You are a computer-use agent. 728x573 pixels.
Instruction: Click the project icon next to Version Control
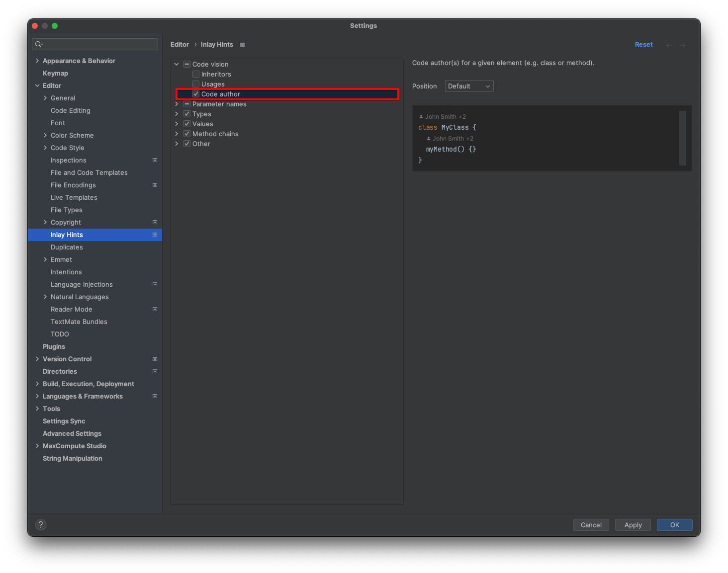pos(155,359)
